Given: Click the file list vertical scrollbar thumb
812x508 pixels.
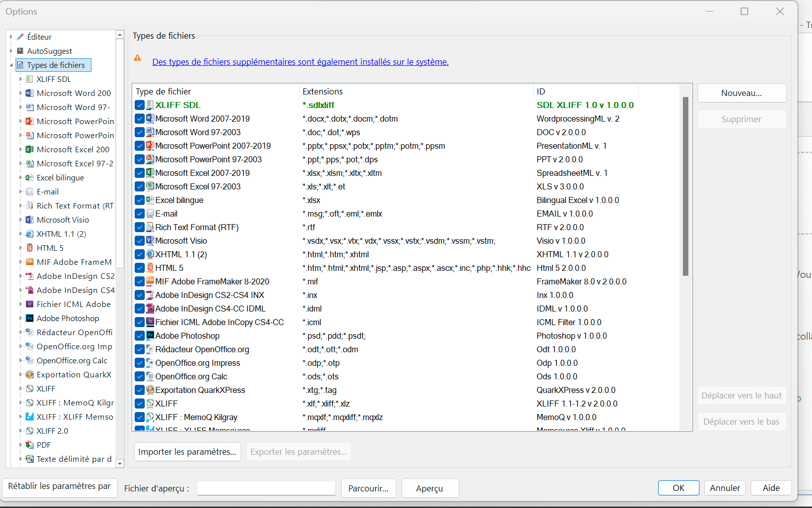Looking at the screenshot, I should pos(685,186).
